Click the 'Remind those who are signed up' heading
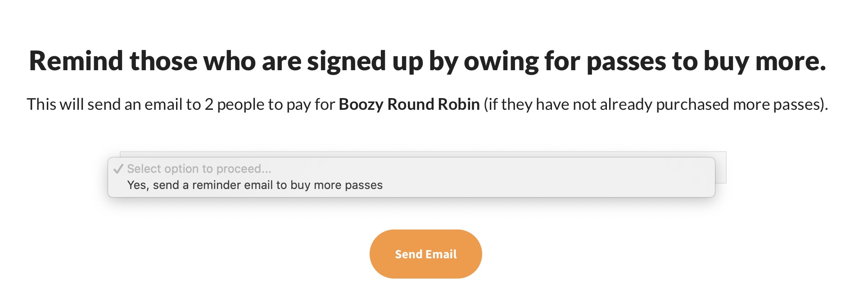868x306 pixels. [427, 61]
